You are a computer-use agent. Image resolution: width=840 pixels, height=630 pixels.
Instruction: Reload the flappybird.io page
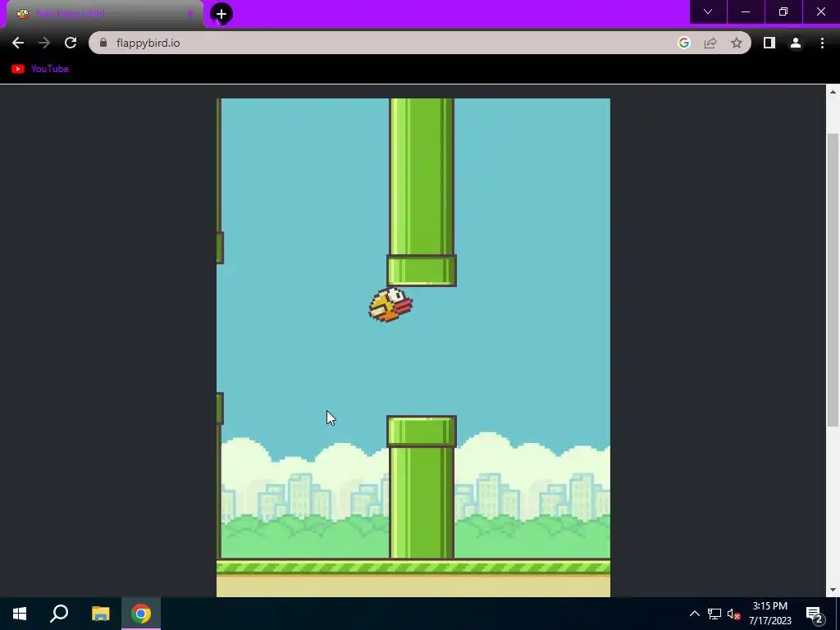pyautogui.click(x=71, y=43)
